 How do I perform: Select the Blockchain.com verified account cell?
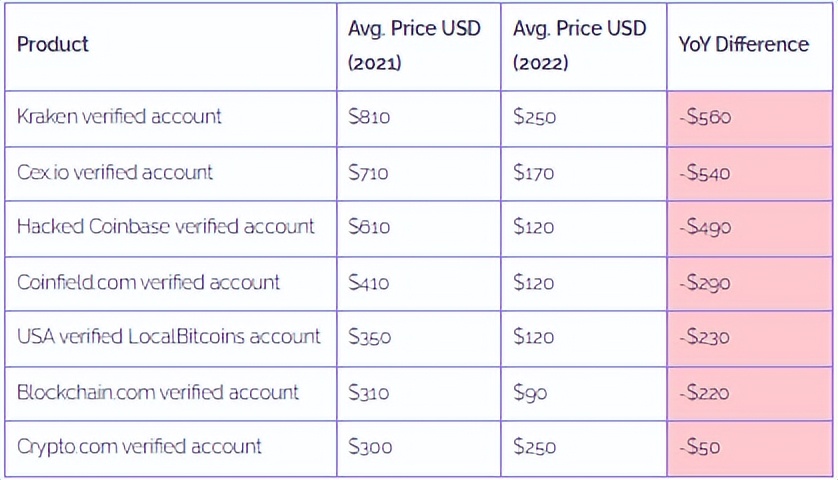(158, 392)
